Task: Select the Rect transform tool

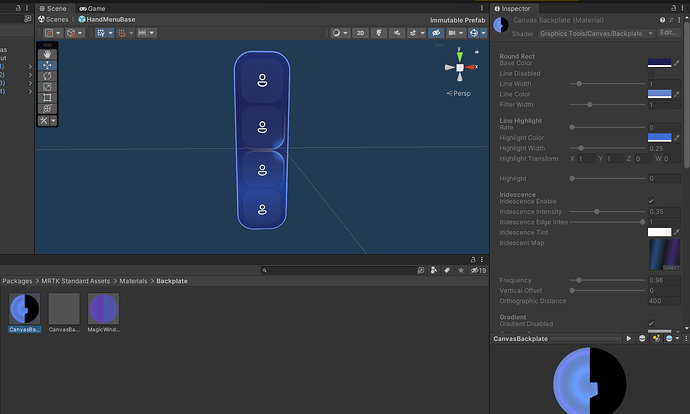Action: coord(47,98)
